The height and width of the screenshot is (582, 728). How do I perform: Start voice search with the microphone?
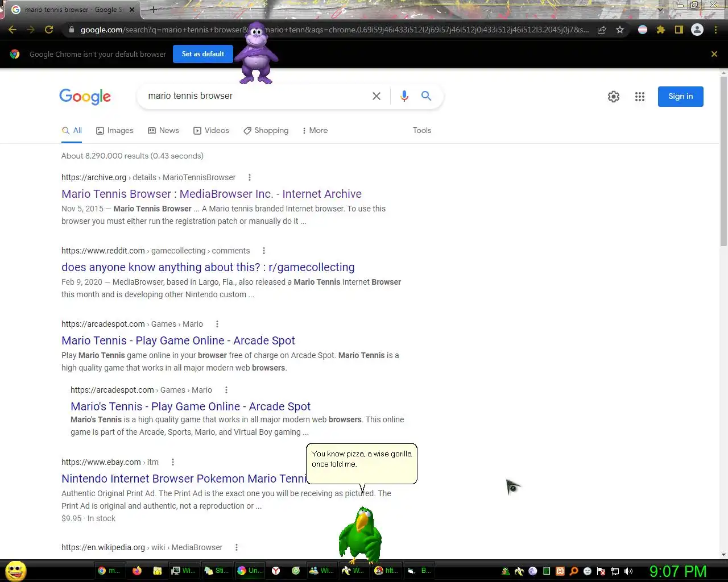point(404,96)
